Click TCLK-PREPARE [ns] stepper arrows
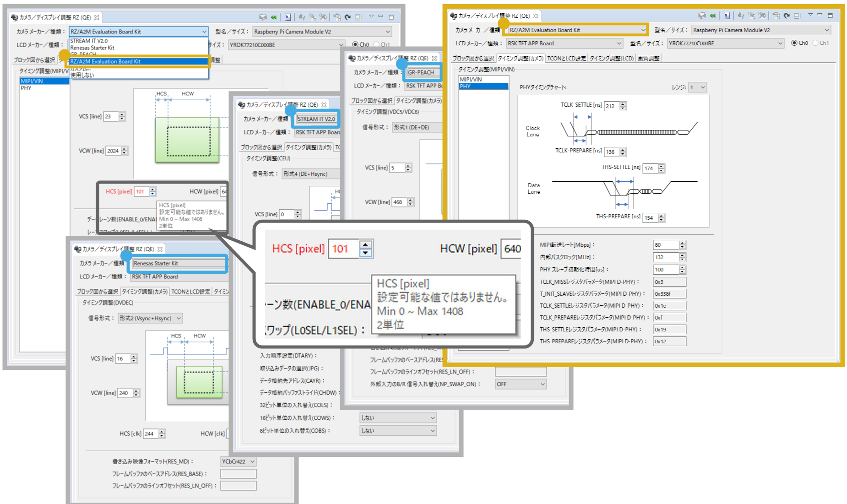 [x=623, y=152]
